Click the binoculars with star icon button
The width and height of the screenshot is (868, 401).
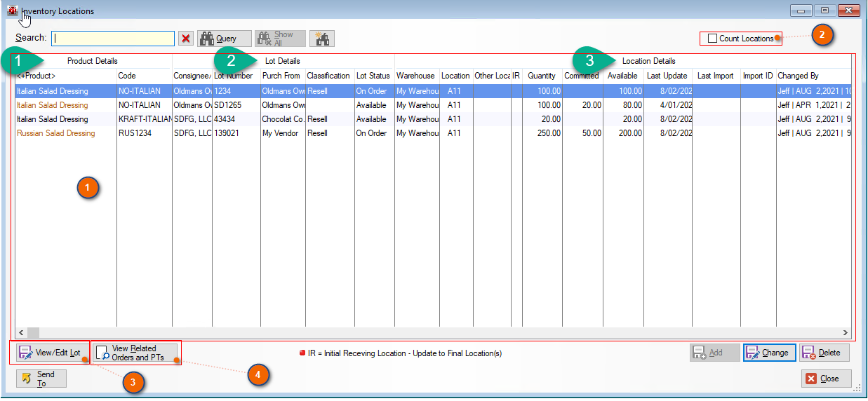click(x=322, y=39)
